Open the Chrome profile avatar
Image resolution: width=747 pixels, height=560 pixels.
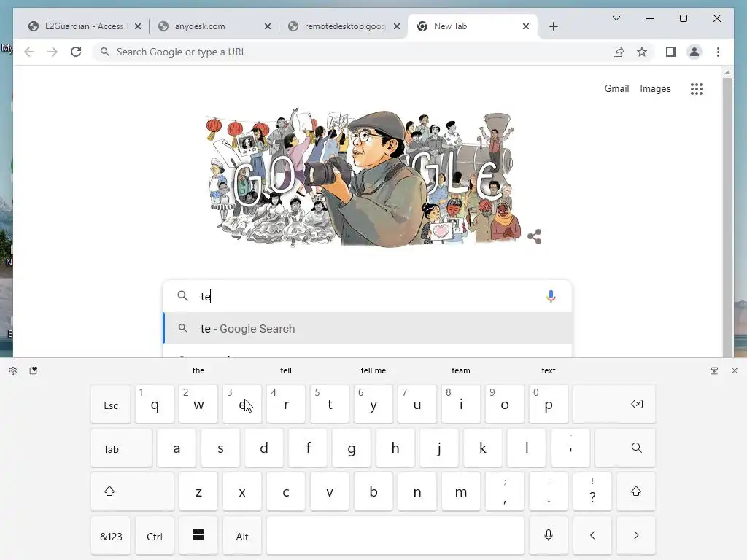694,52
